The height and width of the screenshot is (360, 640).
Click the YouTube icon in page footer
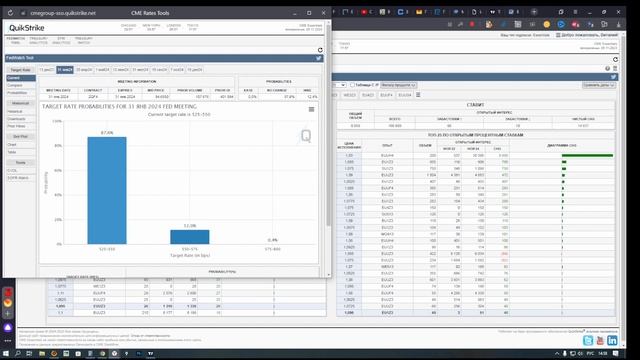pyautogui.click(x=600, y=340)
